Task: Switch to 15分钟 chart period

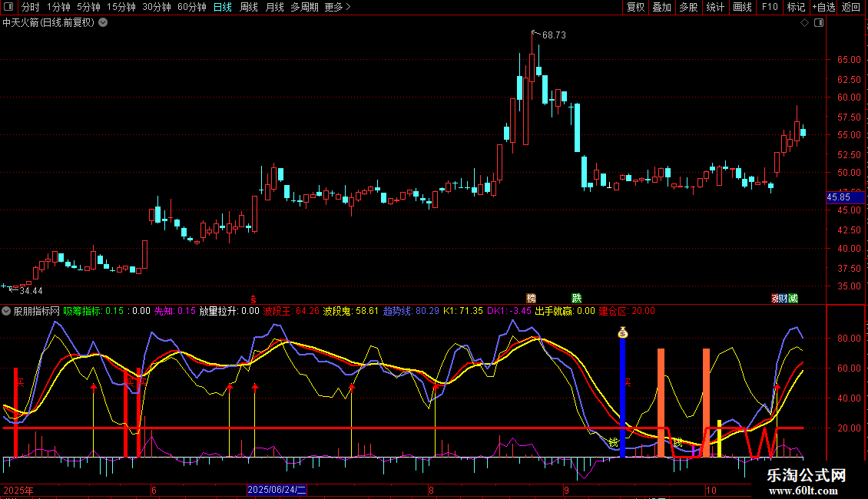Action: pos(121,7)
